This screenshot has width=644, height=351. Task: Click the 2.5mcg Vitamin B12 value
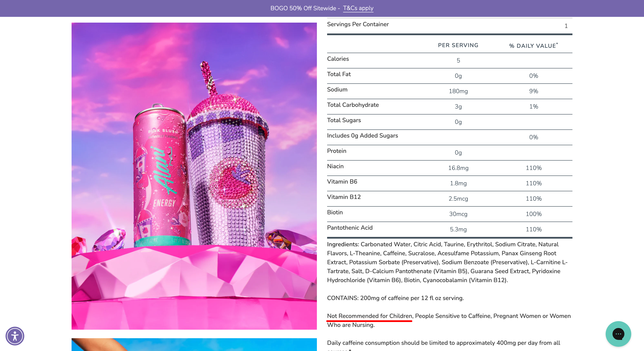point(458,199)
